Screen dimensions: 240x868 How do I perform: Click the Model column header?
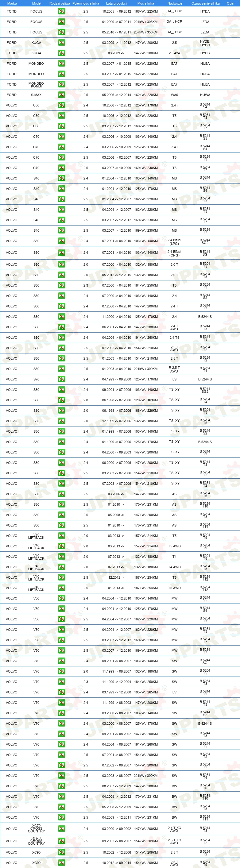37,3
